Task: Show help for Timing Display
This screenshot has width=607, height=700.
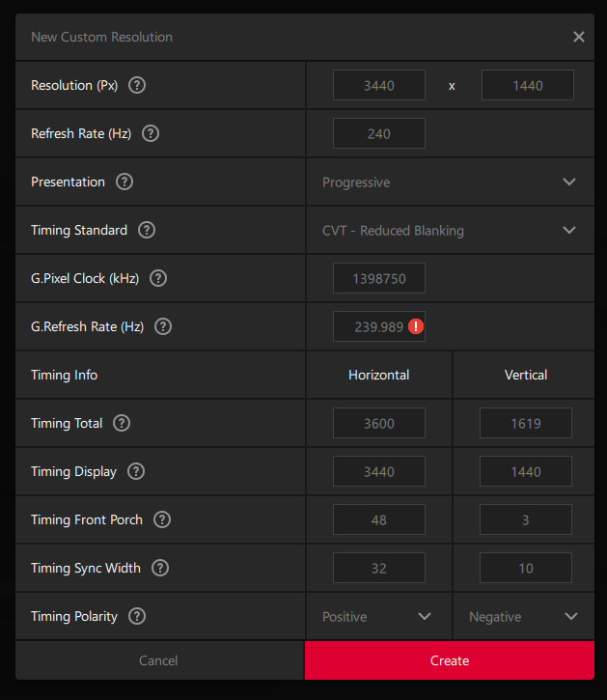Action: (136, 471)
